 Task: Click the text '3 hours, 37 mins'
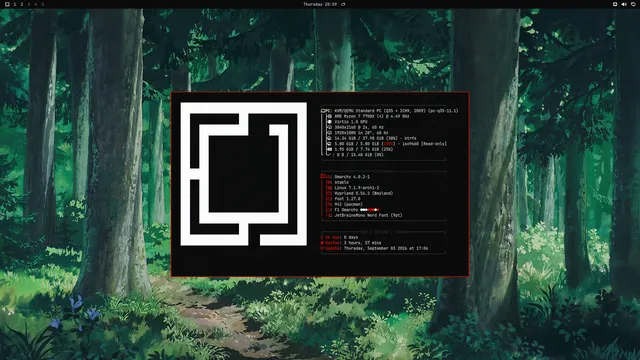(x=363, y=243)
